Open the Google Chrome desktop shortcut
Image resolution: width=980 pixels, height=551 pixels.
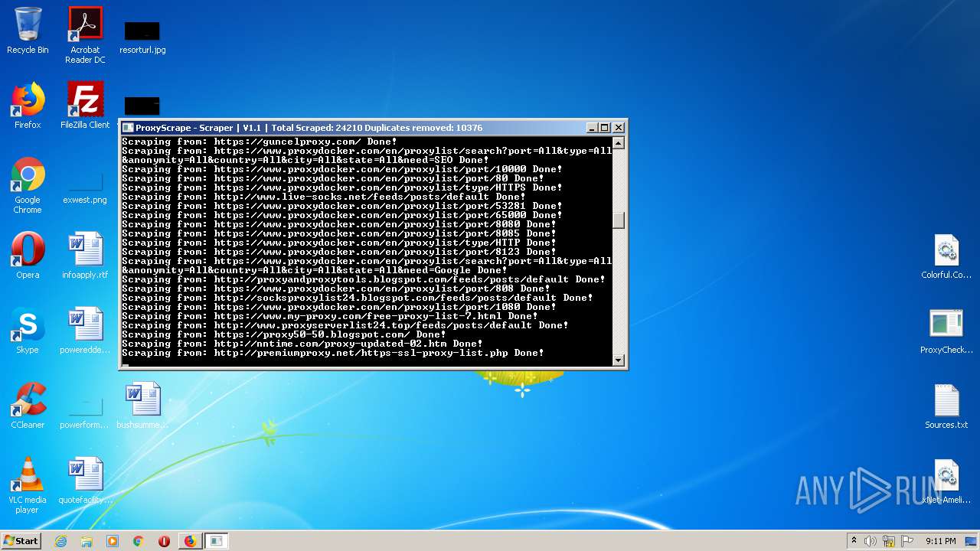coord(28,186)
